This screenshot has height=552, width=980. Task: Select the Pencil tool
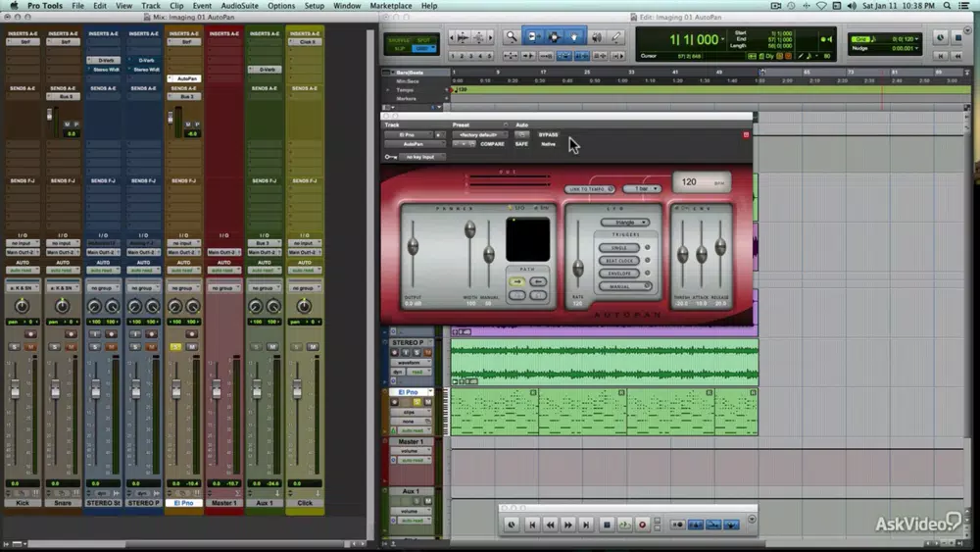coord(616,37)
